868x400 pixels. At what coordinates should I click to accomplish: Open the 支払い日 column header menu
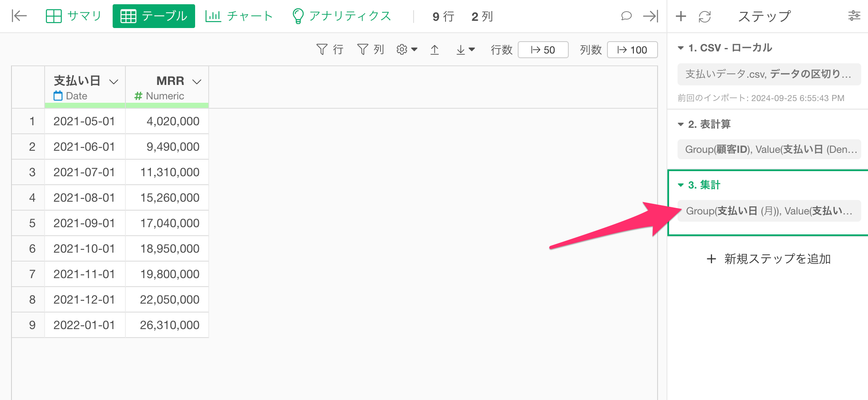113,82
